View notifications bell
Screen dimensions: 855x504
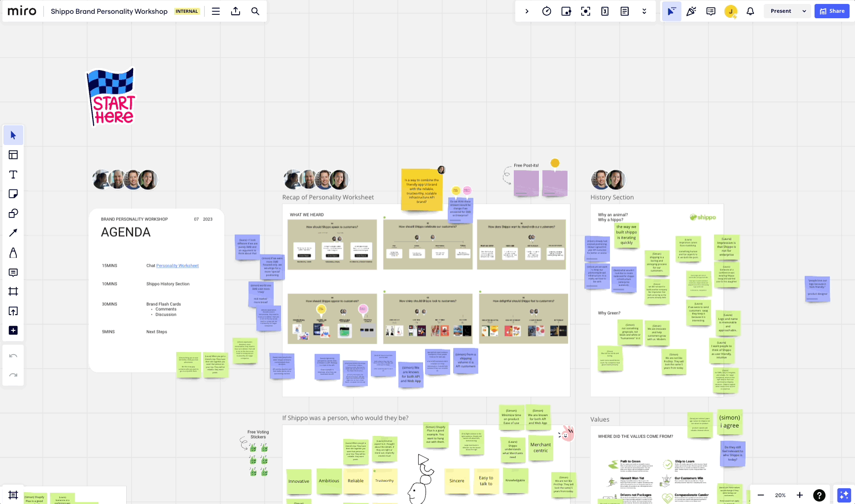750,11
